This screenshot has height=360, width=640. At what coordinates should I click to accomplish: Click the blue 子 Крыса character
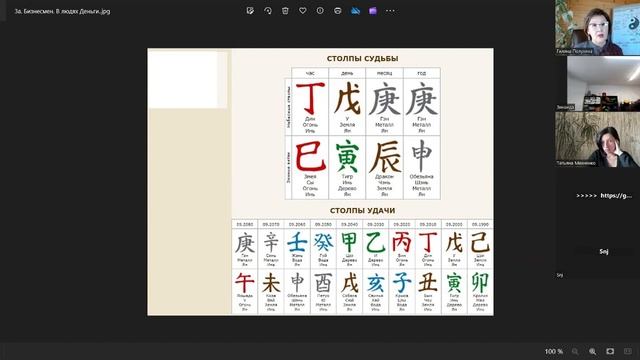tap(402, 282)
